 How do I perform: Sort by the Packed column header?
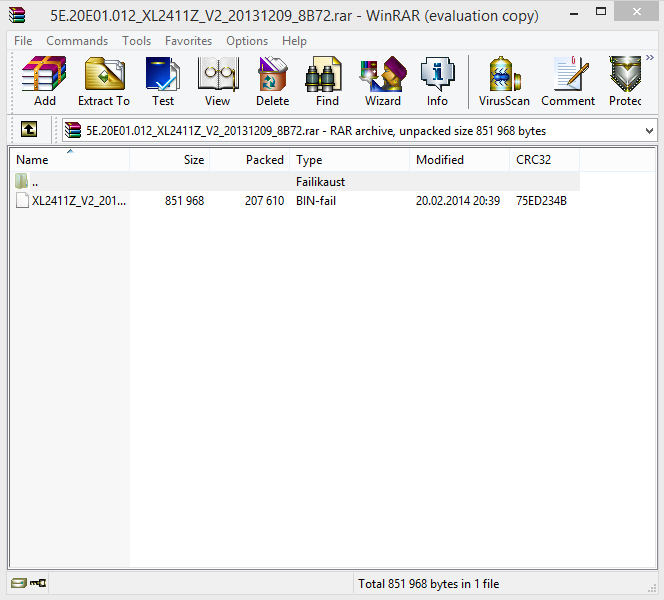(249, 160)
